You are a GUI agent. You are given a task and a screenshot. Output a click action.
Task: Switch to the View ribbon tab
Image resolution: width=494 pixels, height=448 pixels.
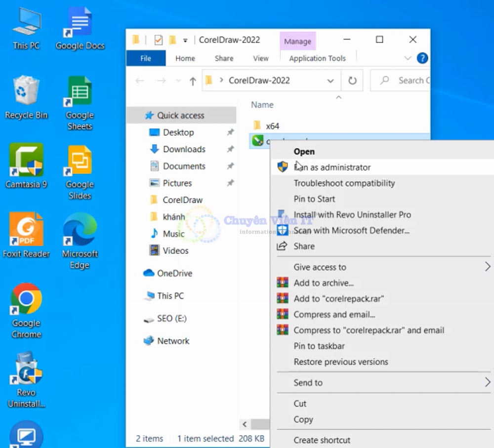(x=260, y=58)
